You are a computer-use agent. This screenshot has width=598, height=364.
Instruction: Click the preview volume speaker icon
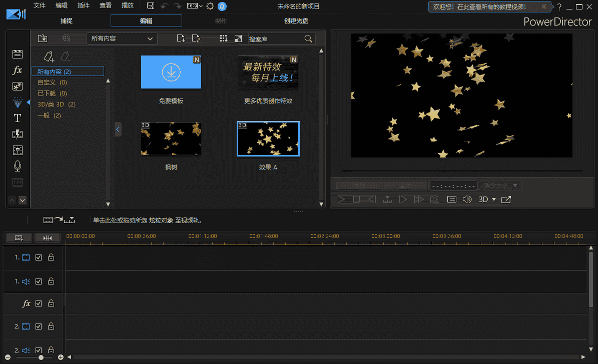(x=467, y=199)
